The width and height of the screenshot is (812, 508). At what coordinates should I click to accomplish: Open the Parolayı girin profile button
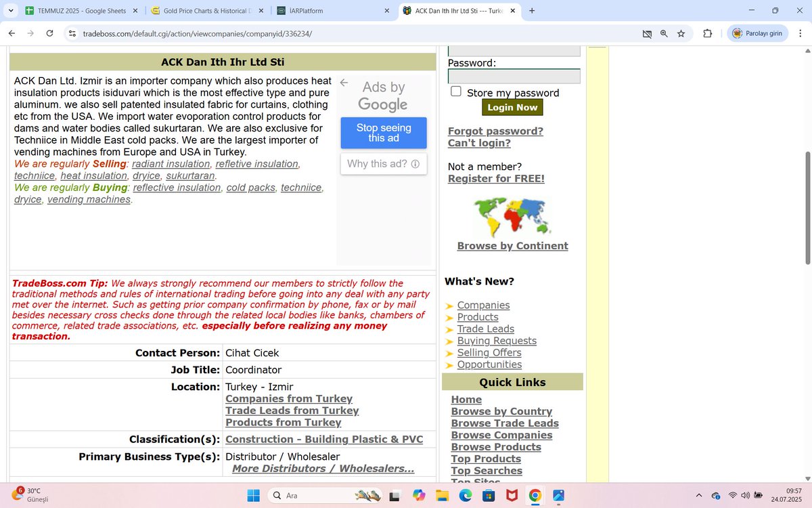[758, 33]
